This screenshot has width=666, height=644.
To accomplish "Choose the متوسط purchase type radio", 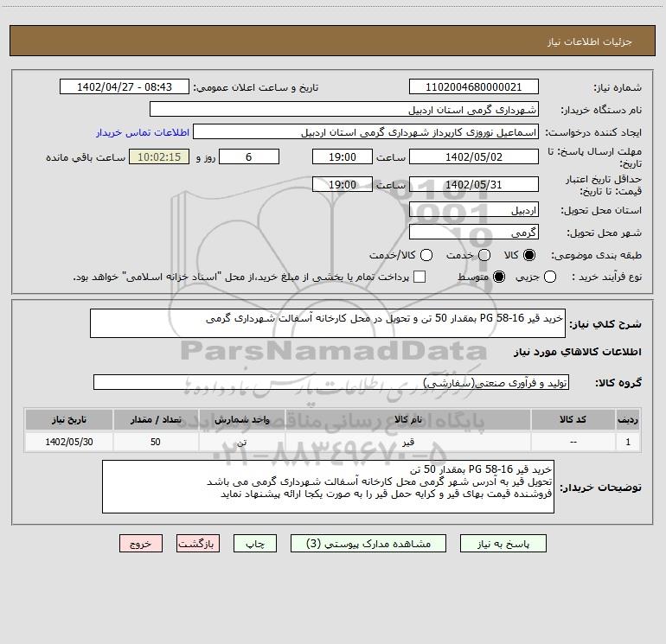I will click(499, 277).
